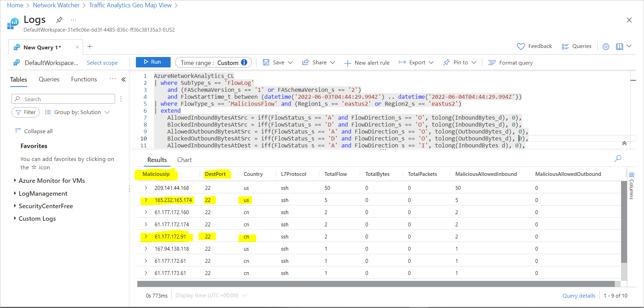
Task: Expand dropdown next to book icon
Action: coord(629,46)
